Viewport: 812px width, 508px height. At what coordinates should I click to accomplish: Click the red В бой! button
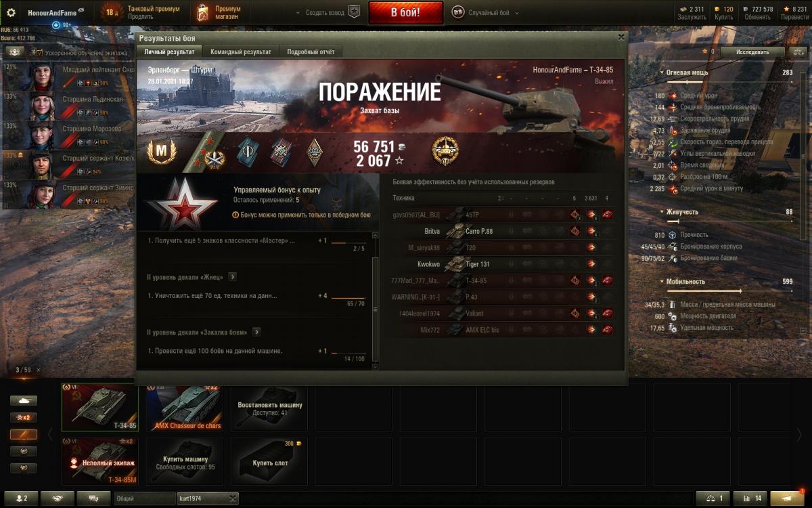pyautogui.click(x=406, y=12)
